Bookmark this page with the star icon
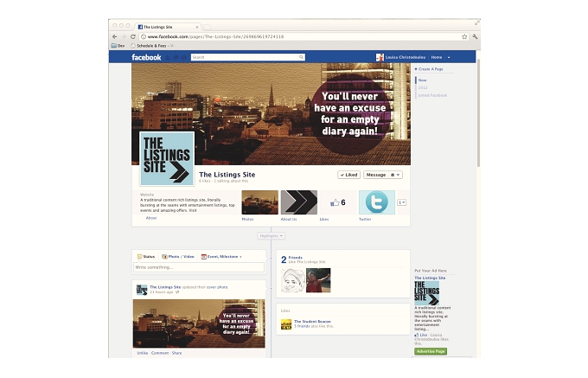 (464, 36)
